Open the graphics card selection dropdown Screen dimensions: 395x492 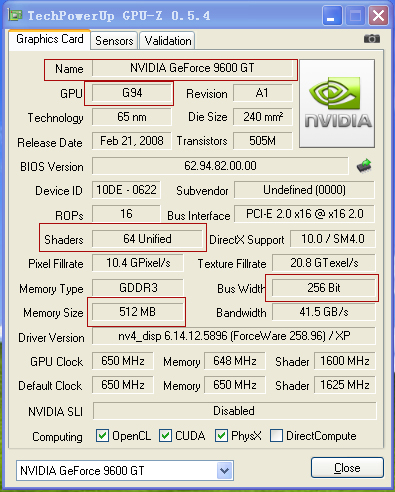click(x=224, y=471)
